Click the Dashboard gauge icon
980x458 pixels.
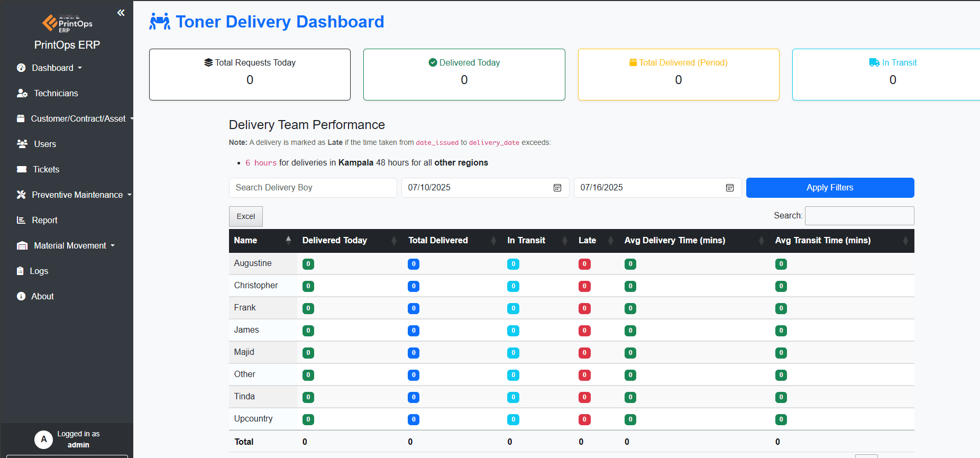coord(21,68)
